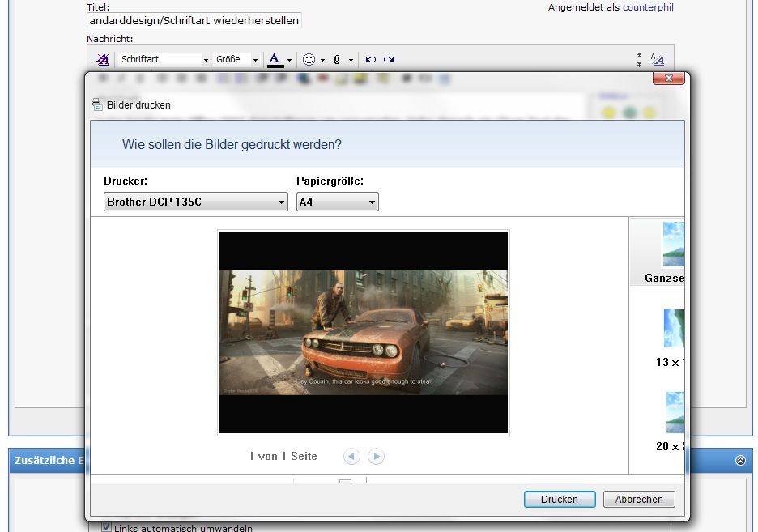Open the Größe size dropdown
Viewport: 758px width, 532px height.
[x=236, y=59]
